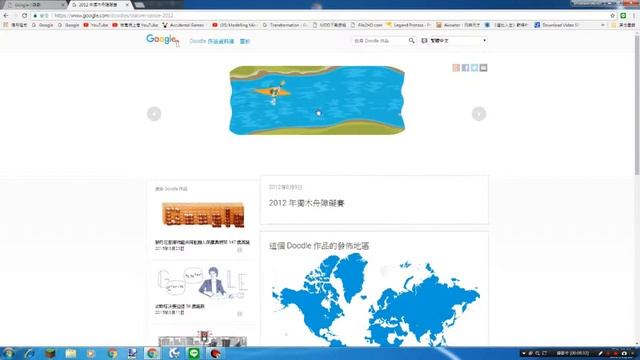Share doodle via email icon
The height and width of the screenshot is (360, 640).
[483, 68]
